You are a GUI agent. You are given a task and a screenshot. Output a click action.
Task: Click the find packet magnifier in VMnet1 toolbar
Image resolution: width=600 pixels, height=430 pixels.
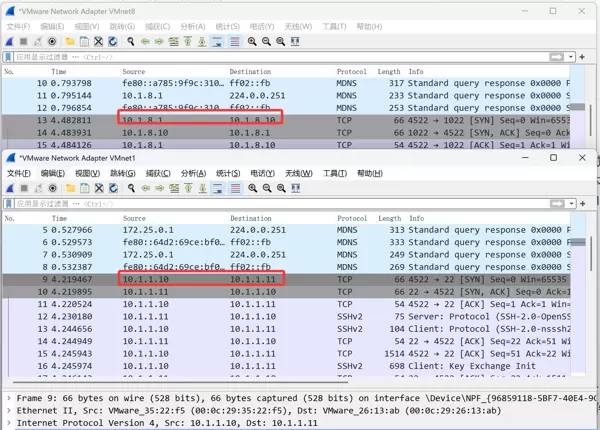pos(130,188)
